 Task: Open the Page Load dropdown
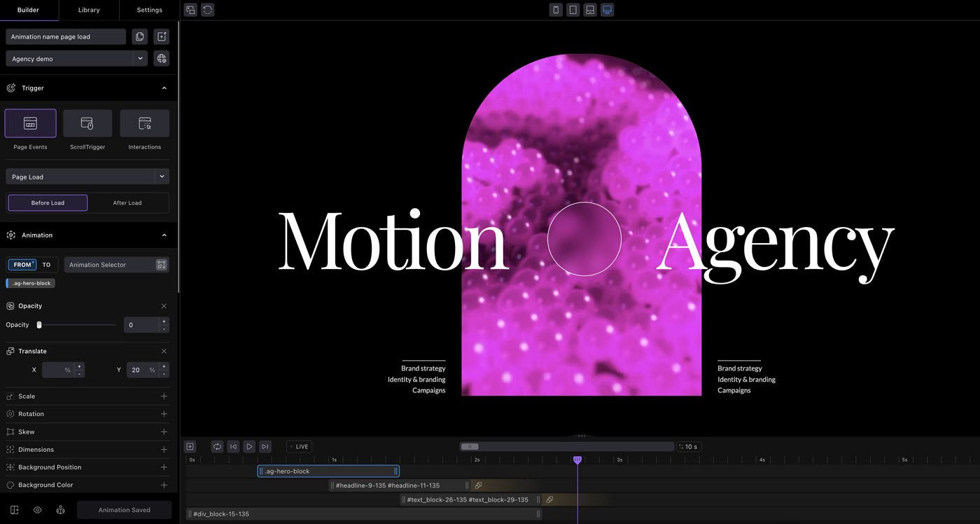pyautogui.click(x=162, y=177)
